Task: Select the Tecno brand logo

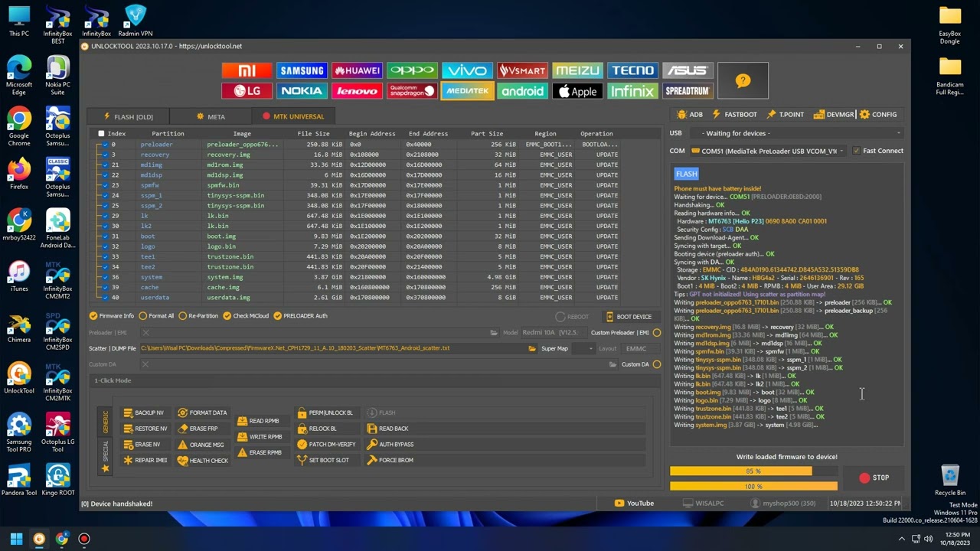Action: pyautogui.click(x=632, y=70)
